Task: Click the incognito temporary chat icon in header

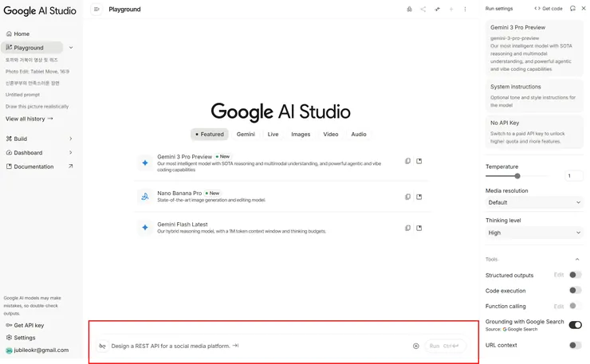Action: pyautogui.click(x=409, y=9)
